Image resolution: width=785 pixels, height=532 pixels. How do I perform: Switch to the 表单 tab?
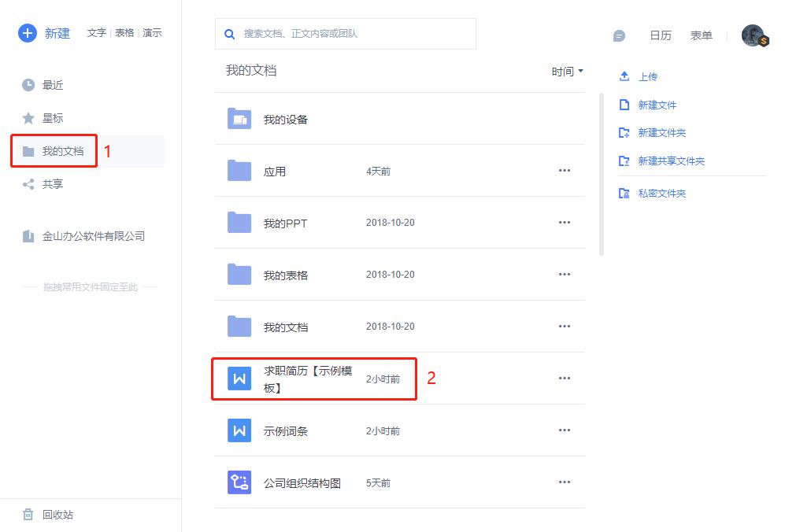701,35
